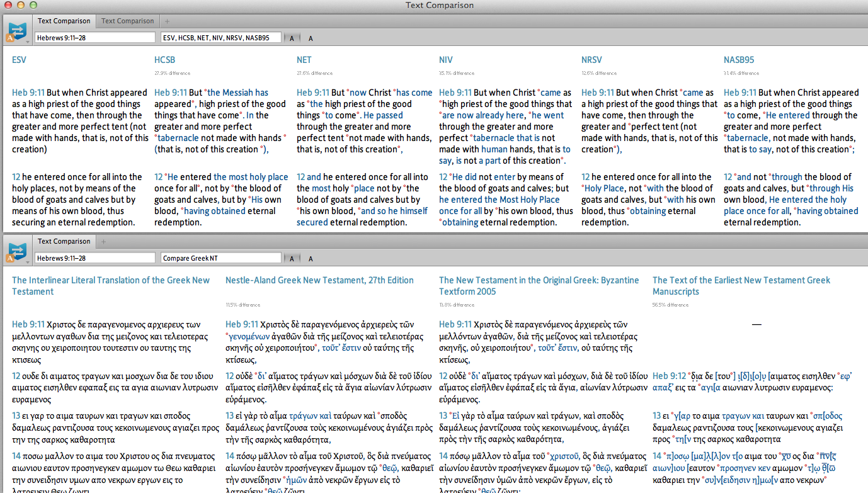Click verse number 13 in the Nestle-Aland column
Image resolution: width=868 pixels, height=493 pixels.
[230, 416]
